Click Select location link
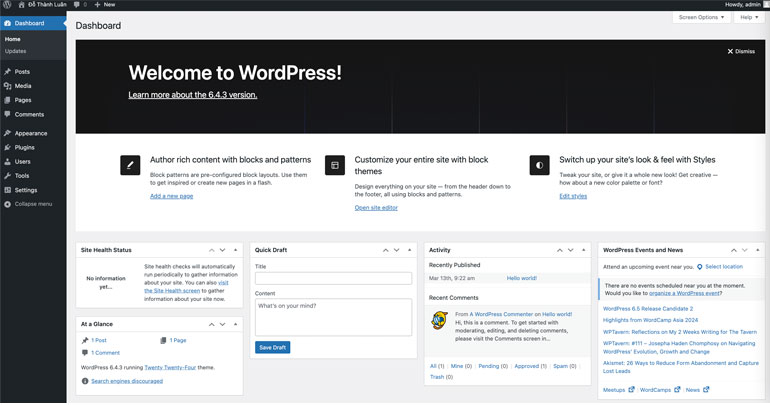Image resolution: width=770 pixels, height=405 pixels. (724, 267)
